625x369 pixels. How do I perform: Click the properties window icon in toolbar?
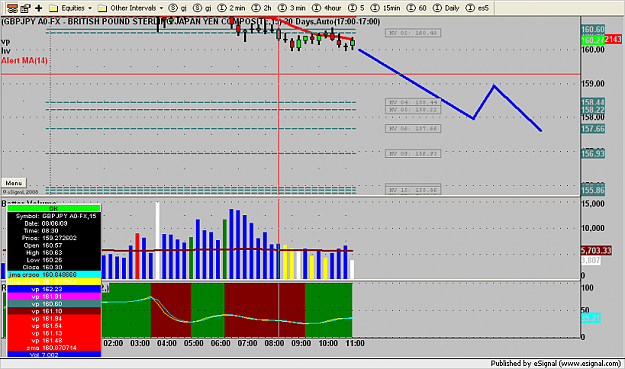tap(26, 8)
